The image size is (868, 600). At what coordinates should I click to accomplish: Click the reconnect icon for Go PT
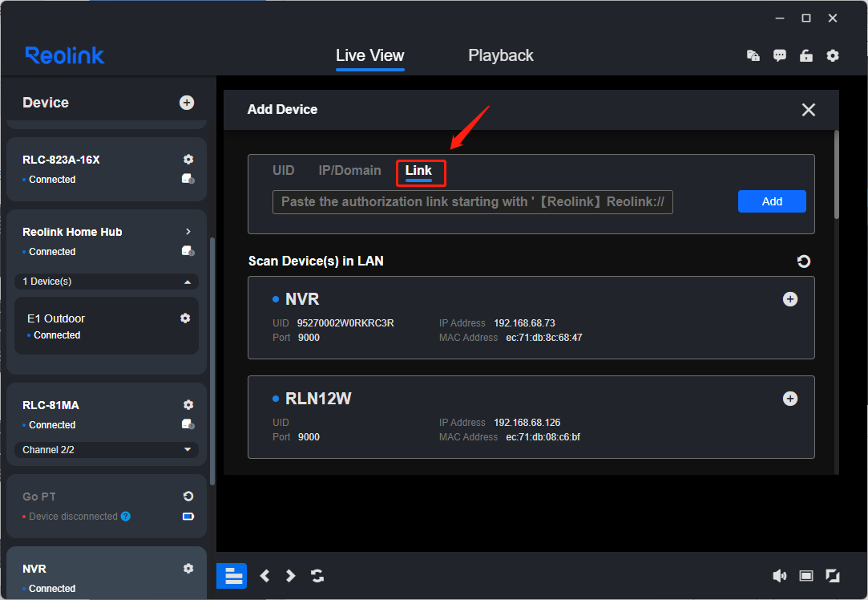(x=188, y=497)
